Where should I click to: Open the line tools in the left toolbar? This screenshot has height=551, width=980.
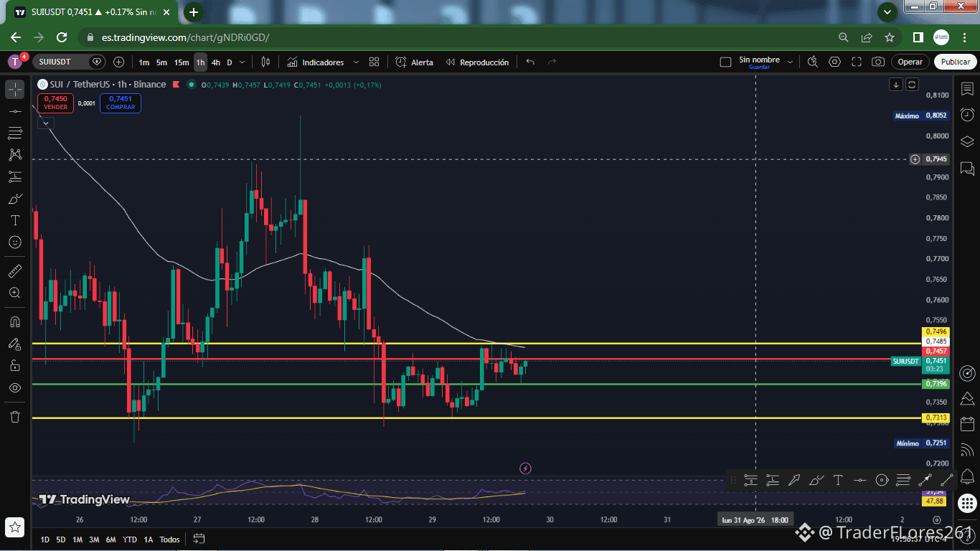(x=15, y=111)
